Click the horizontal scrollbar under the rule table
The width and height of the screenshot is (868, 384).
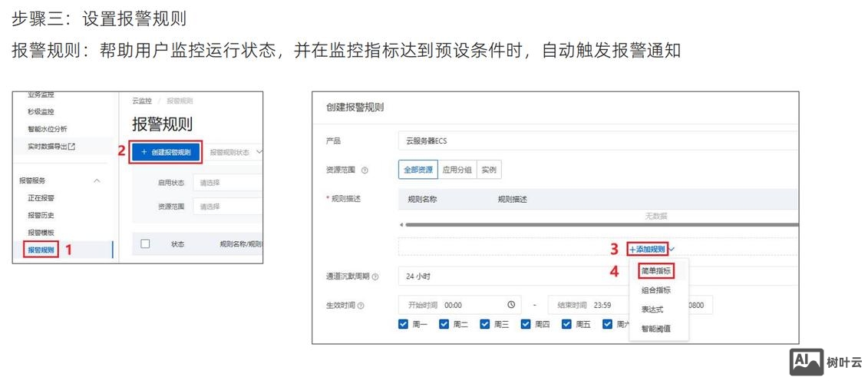(x=602, y=225)
